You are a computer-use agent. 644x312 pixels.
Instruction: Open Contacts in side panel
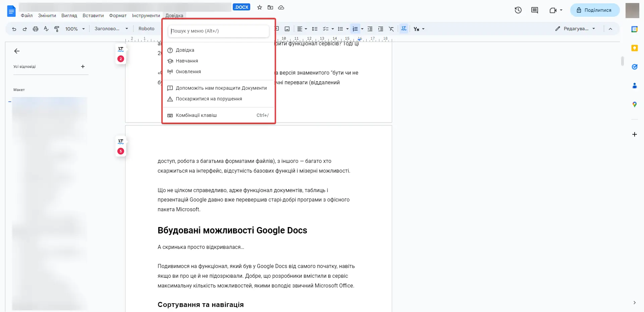(x=635, y=86)
